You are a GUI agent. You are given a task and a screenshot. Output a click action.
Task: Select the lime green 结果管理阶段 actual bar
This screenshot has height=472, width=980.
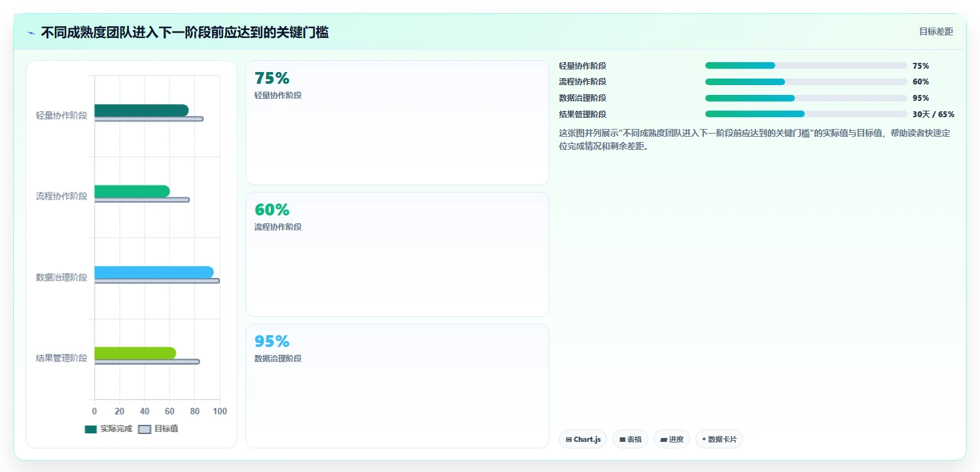[x=135, y=354]
